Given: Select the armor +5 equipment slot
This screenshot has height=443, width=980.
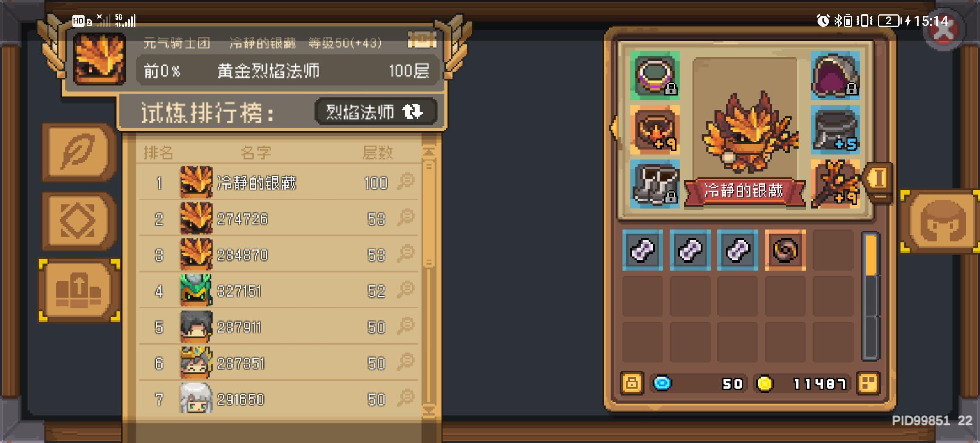Looking at the screenshot, I should pos(835,130).
